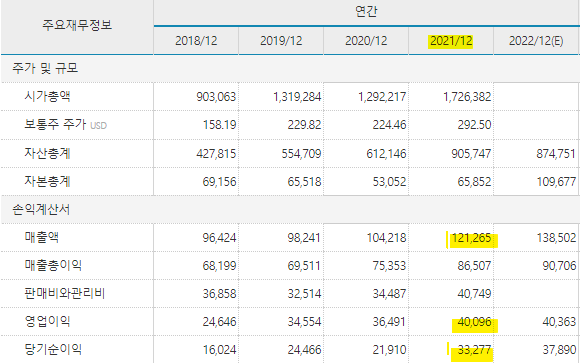This screenshot has width=580, height=363.
Task: Select total assets estimate 874,751
Action: tap(556, 154)
